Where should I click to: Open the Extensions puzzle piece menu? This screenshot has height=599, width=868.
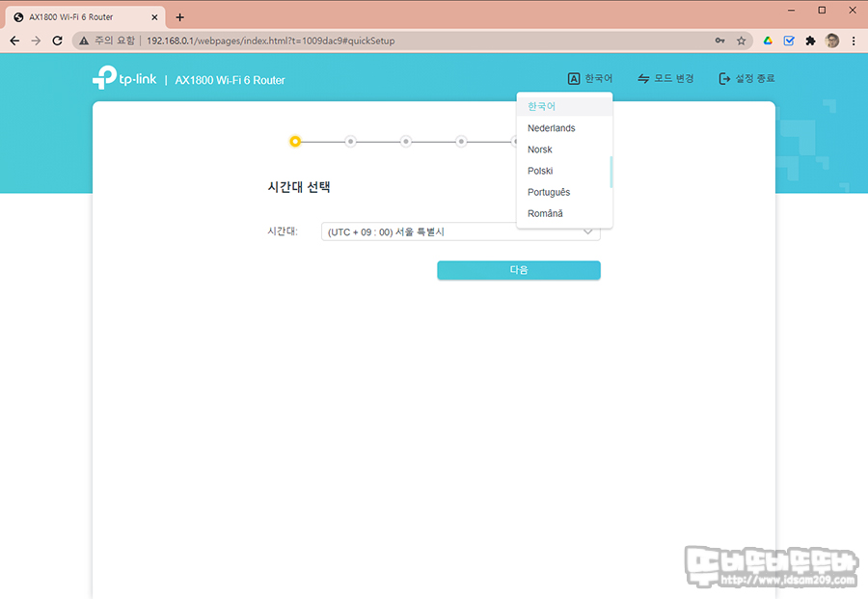tap(810, 41)
